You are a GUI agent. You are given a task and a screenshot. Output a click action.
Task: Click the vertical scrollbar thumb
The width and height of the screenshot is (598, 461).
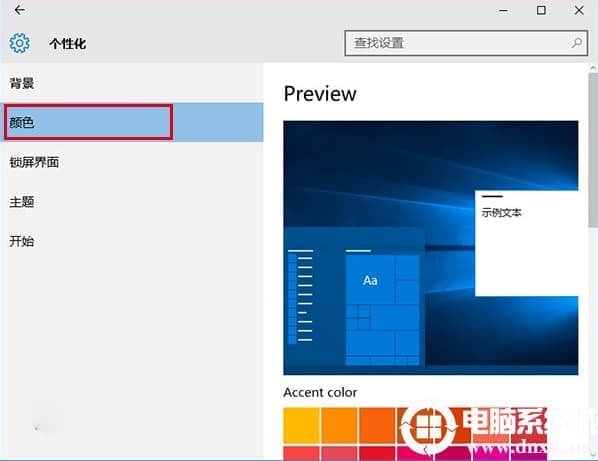point(593,150)
